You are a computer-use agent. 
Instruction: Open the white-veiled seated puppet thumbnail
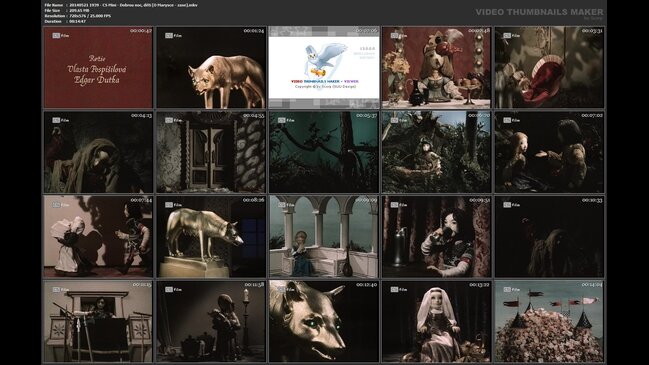436,322
